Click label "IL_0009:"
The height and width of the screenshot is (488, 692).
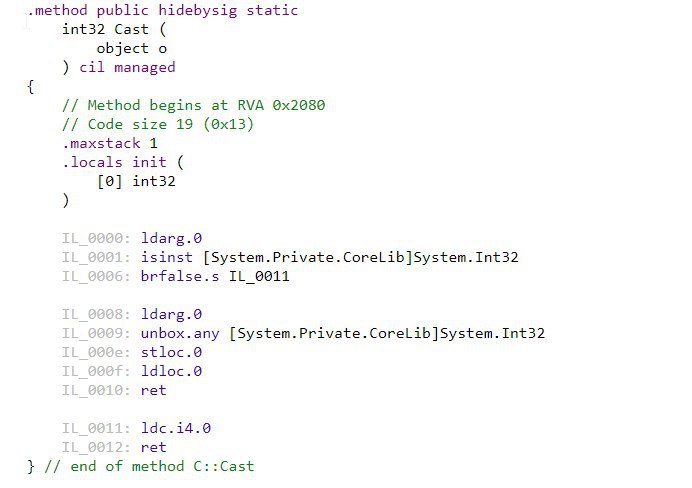pyautogui.click(x=96, y=333)
